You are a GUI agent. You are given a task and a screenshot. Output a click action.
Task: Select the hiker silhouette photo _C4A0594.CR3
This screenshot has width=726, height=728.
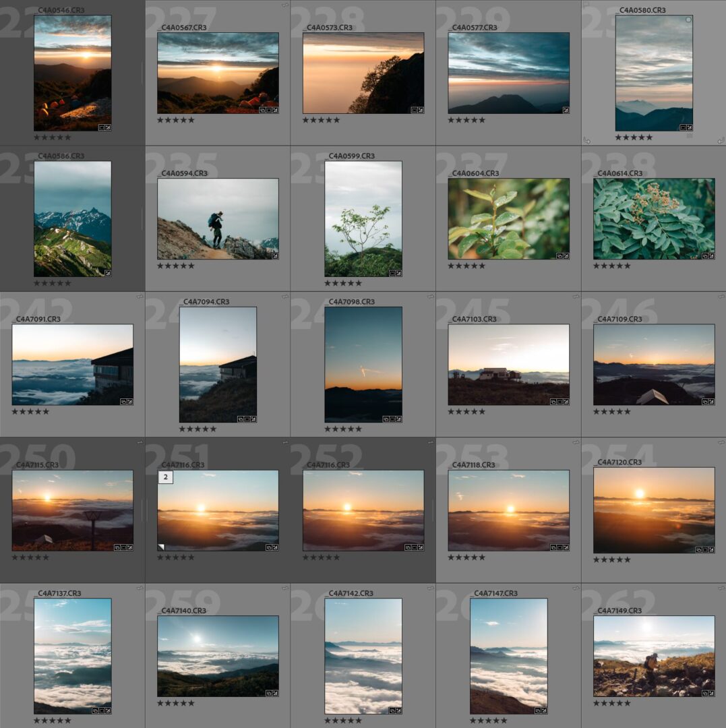tap(218, 219)
